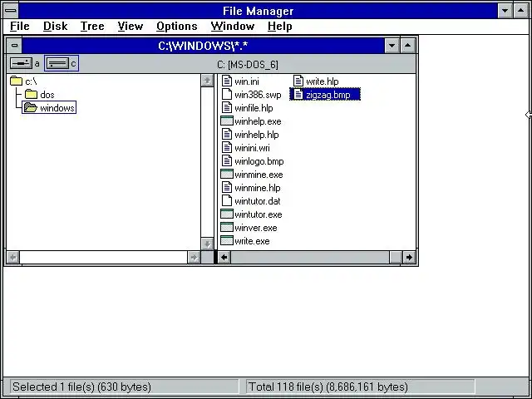Viewport: 532px width, 399px height.
Task: Click the tree pane scroll left arrow
Action: pos(13,257)
